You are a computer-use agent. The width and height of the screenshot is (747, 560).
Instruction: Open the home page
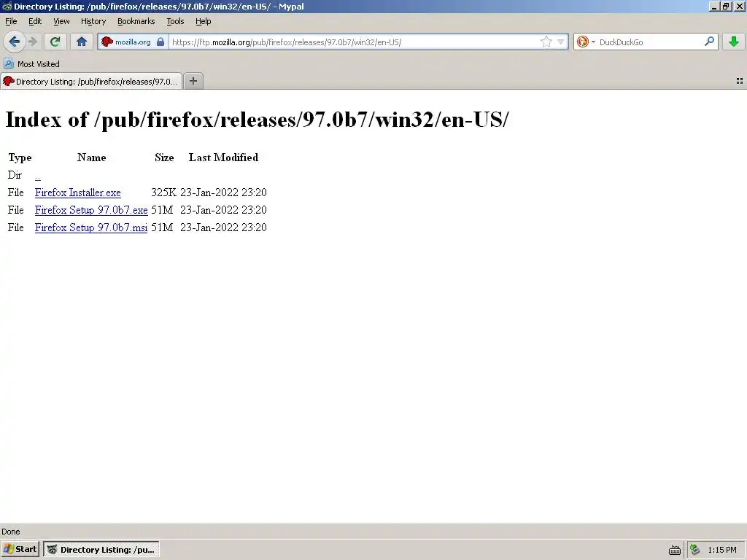click(x=82, y=42)
